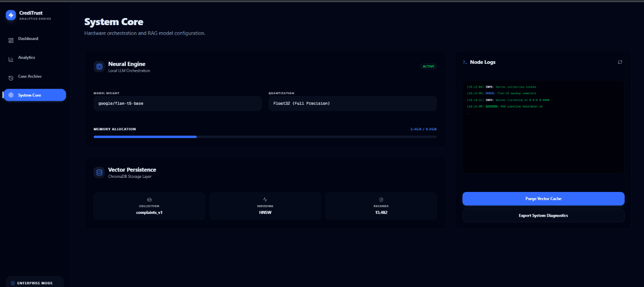Select the System Core menu item

pos(35,95)
